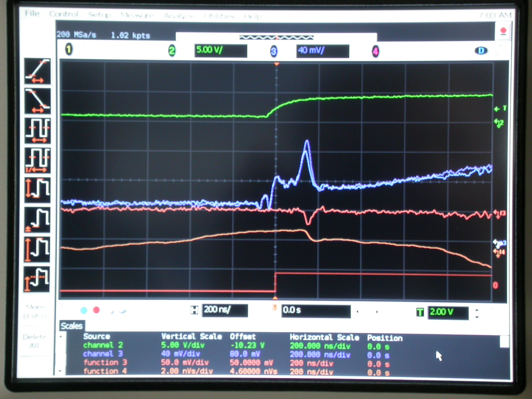The width and height of the screenshot is (532, 399).
Task: Open the channel 3 40 mV/ scale field
Action: click(x=322, y=51)
